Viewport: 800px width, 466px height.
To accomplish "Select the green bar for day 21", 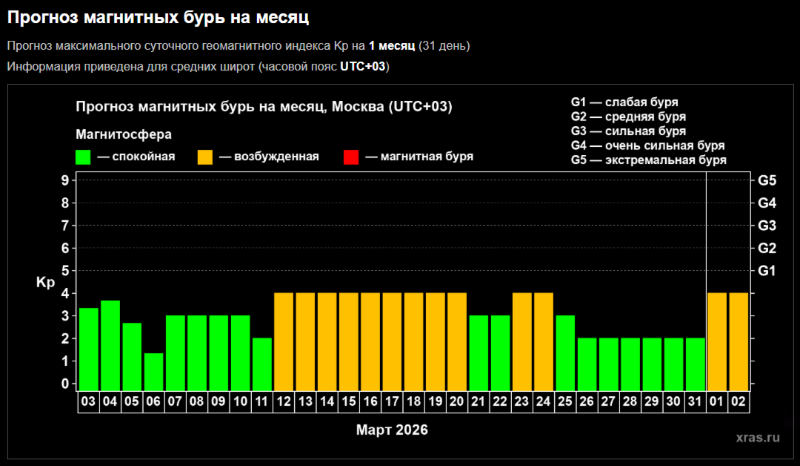I will pyautogui.click(x=479, y=353).
